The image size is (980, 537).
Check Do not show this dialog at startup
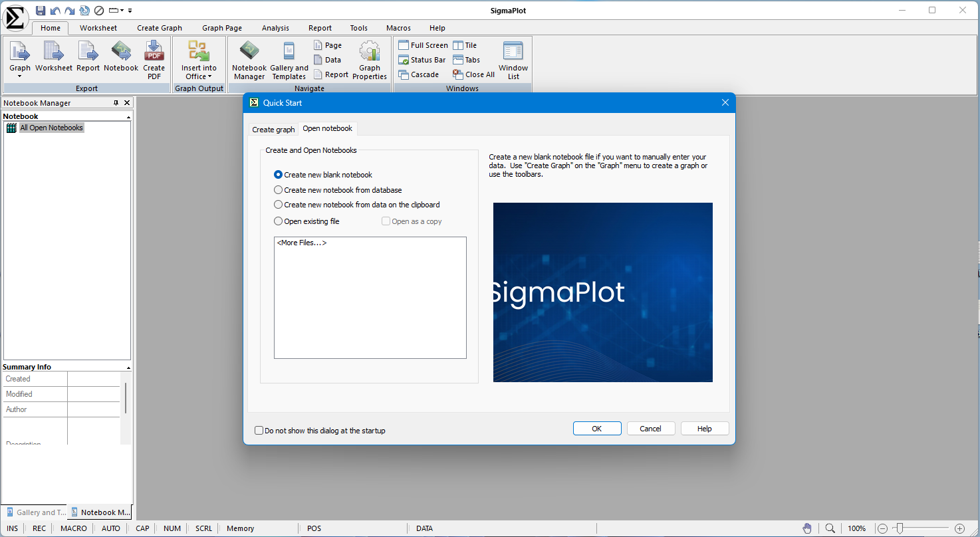(320, 431)
